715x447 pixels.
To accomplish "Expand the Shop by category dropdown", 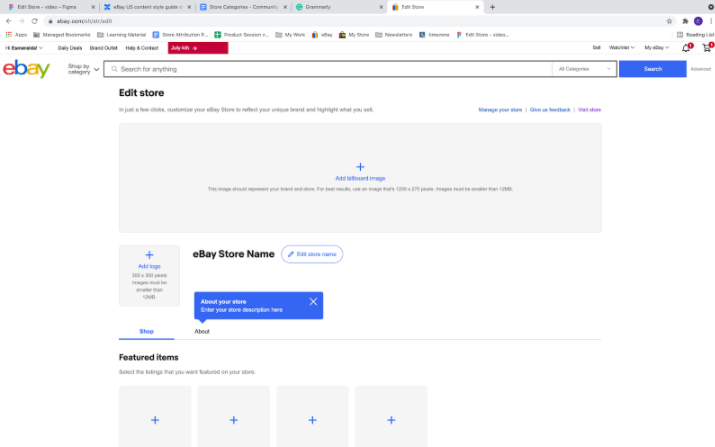I will (x=83, y=69).
